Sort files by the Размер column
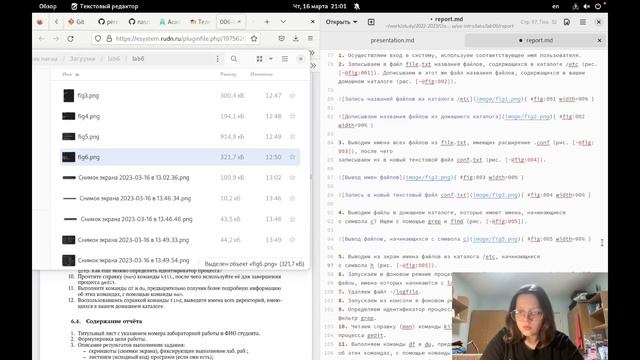640x360 pixels. 228,74
